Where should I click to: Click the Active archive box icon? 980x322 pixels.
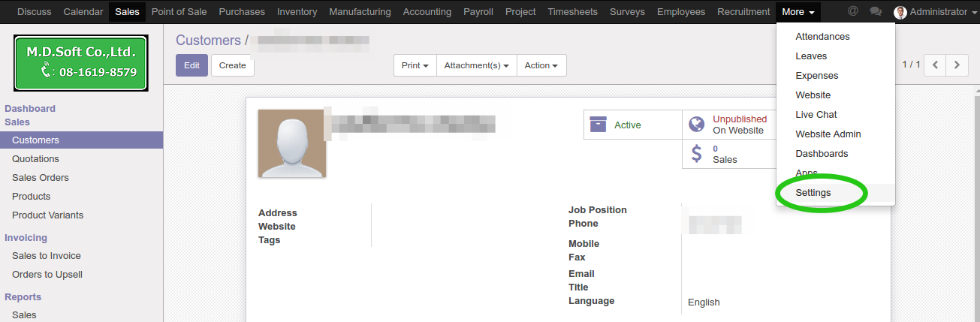pos(598,125)
